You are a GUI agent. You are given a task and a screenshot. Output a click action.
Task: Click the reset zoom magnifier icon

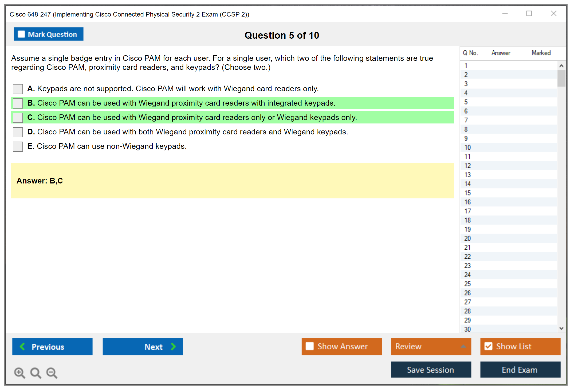tap(36, 373)
